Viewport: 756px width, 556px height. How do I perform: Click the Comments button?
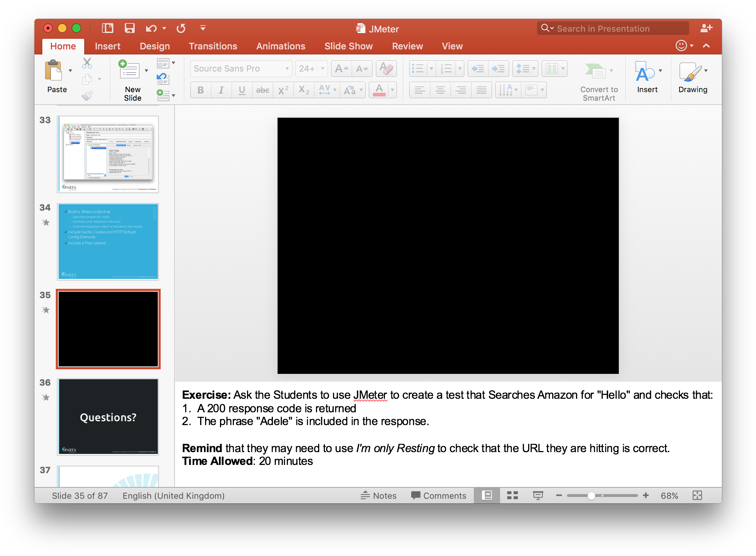point(439,496)
